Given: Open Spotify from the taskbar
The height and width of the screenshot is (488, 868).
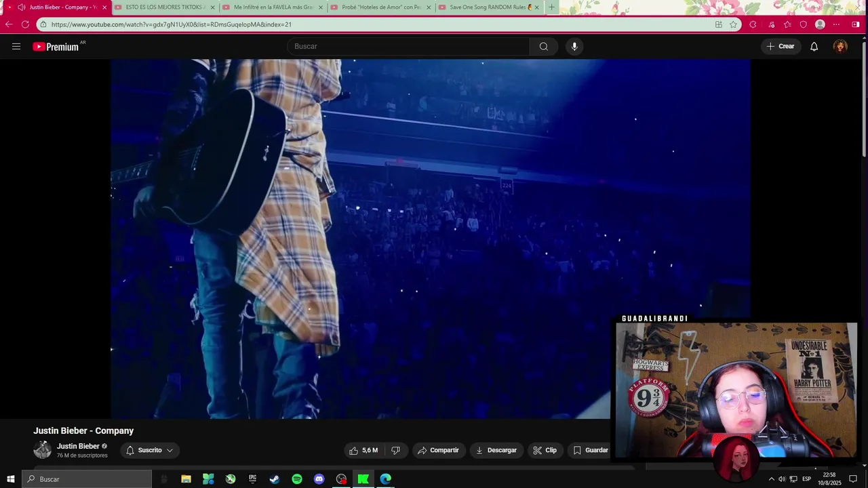Looking at the screenshot, I should tap(297, 479).
